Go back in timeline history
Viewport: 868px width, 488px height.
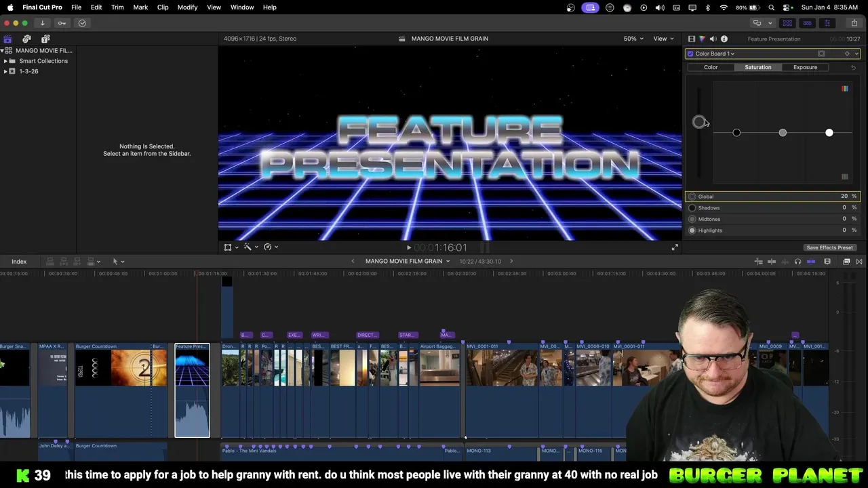[x=353, y=262]
